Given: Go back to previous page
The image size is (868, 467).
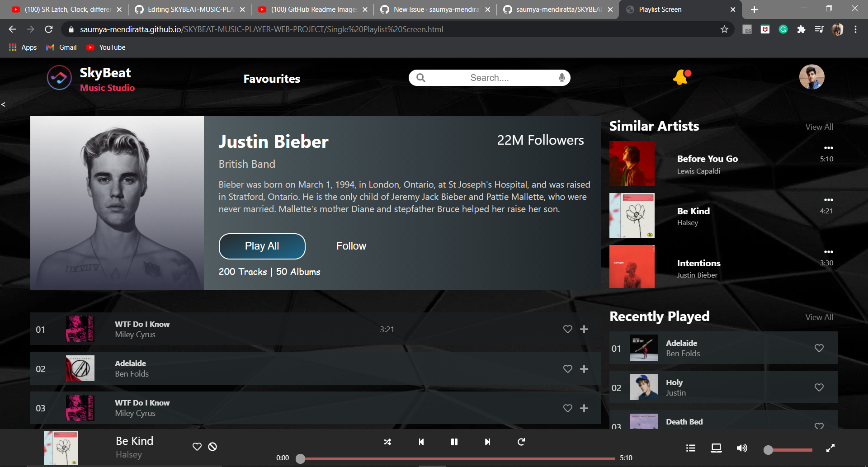Looking at the screenshot, I should (12, 29).
